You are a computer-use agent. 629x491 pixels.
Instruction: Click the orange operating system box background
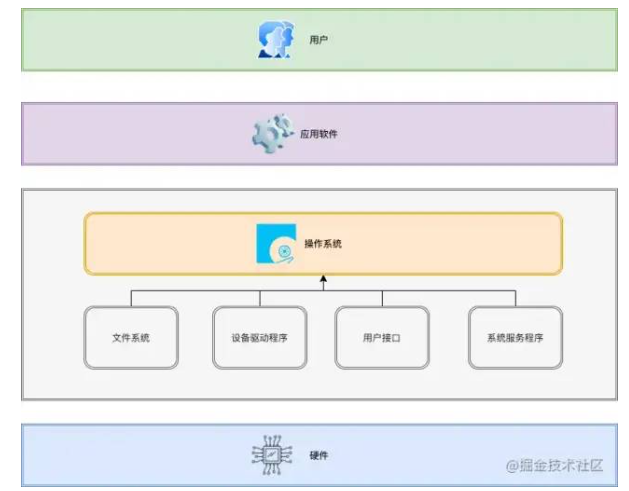[x=450, y=244]
